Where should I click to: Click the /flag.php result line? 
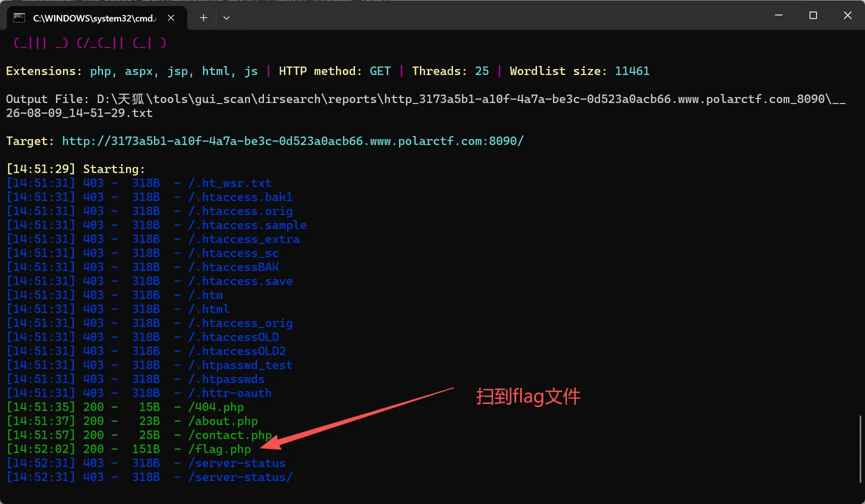[x=129, y=449]
